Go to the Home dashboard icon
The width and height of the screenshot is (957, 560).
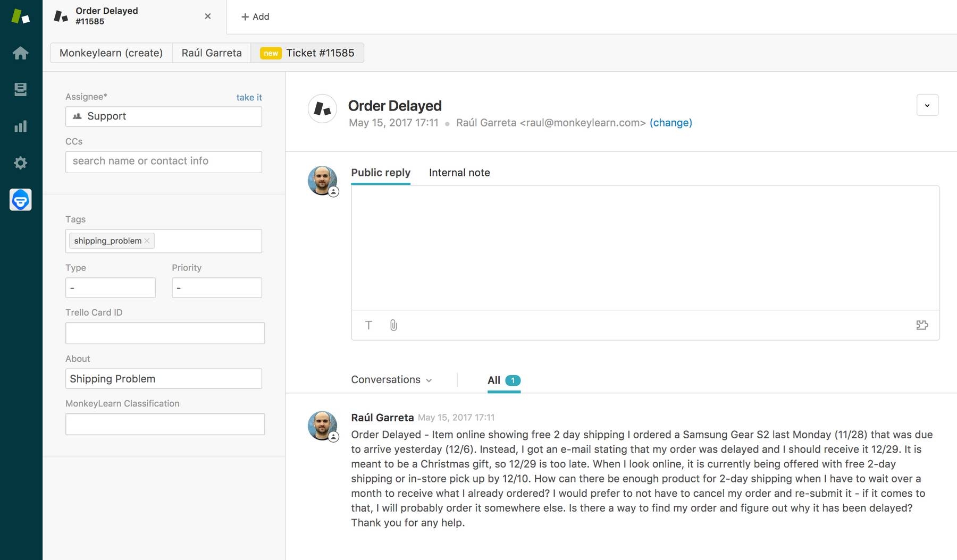point(20,53)
